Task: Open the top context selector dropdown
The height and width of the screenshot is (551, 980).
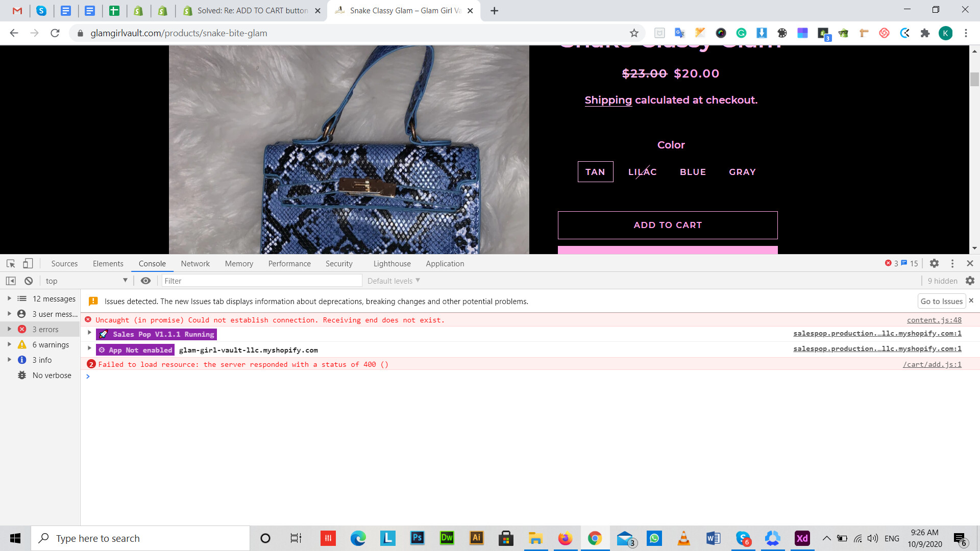Action: tap(86, 281)
